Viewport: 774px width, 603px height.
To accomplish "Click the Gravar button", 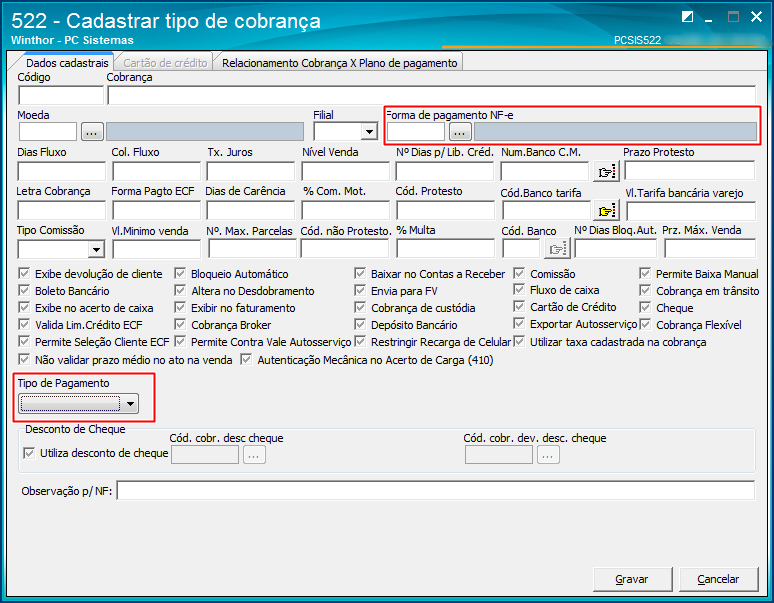I will pyautogui.click(x=632, y=579).
